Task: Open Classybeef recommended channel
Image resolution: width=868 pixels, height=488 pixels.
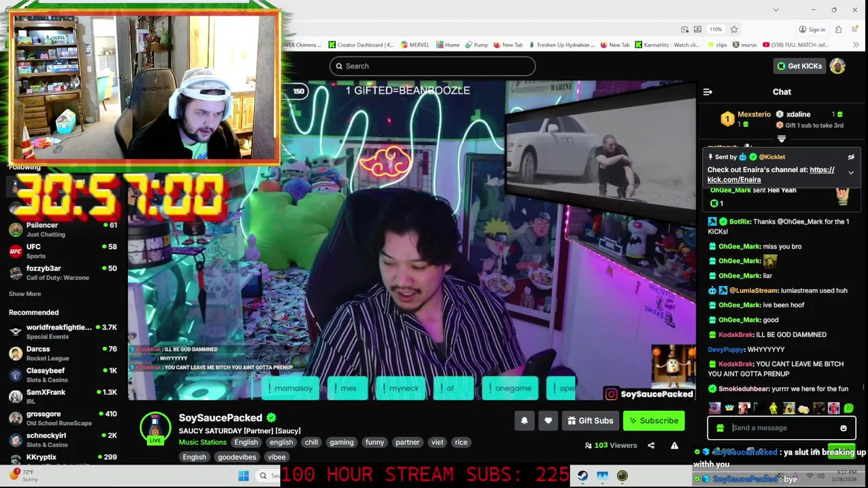Action: pos(62,375)
